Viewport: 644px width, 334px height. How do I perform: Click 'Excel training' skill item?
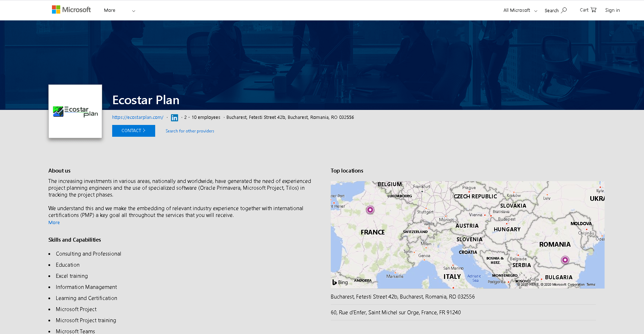pyautogui.click(x=72, y=276)
